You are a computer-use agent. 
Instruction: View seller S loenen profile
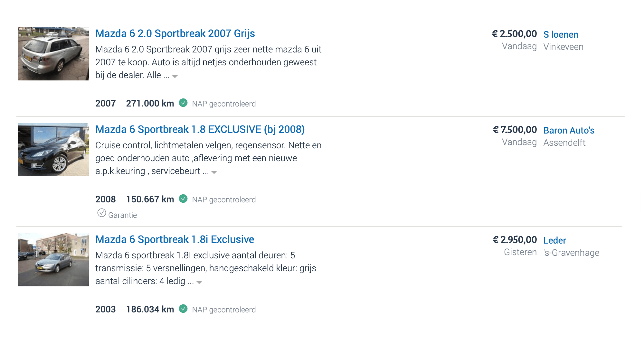tap(561, 34)
